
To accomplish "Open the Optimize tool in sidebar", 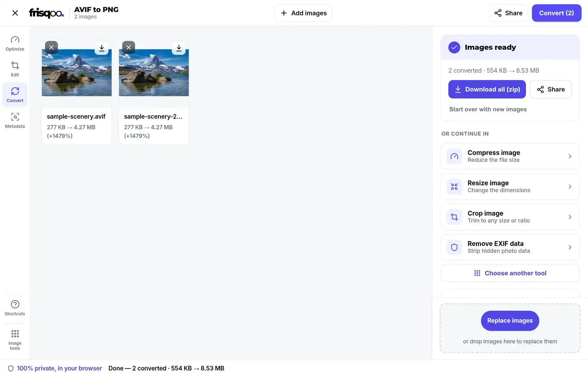I will [x=15, y=43].
